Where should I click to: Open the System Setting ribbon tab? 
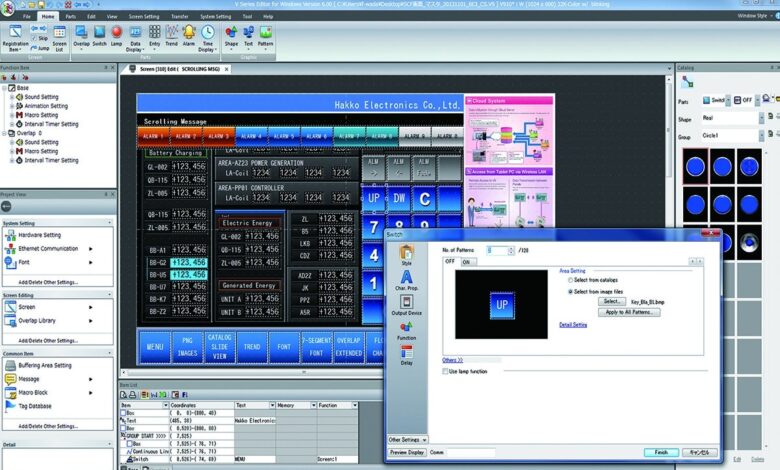click(x=215, y=16)
